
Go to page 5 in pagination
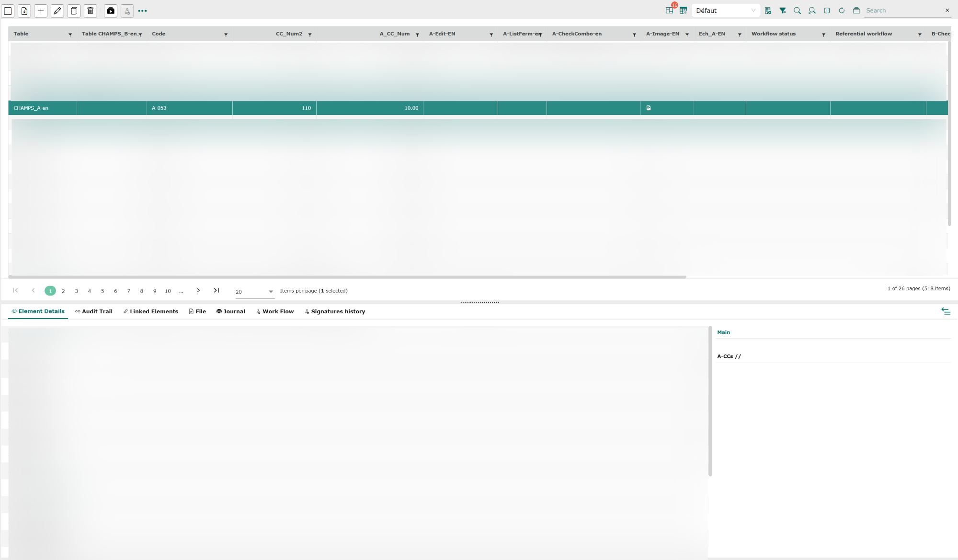point(103,291)
